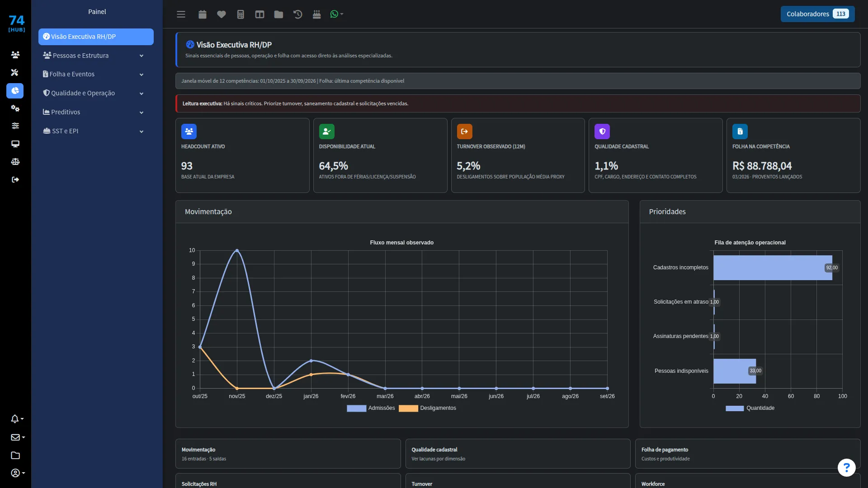868x488 pixels.
Task: Click the Disponibilidade Atual card icon
Action: point(326,131)
